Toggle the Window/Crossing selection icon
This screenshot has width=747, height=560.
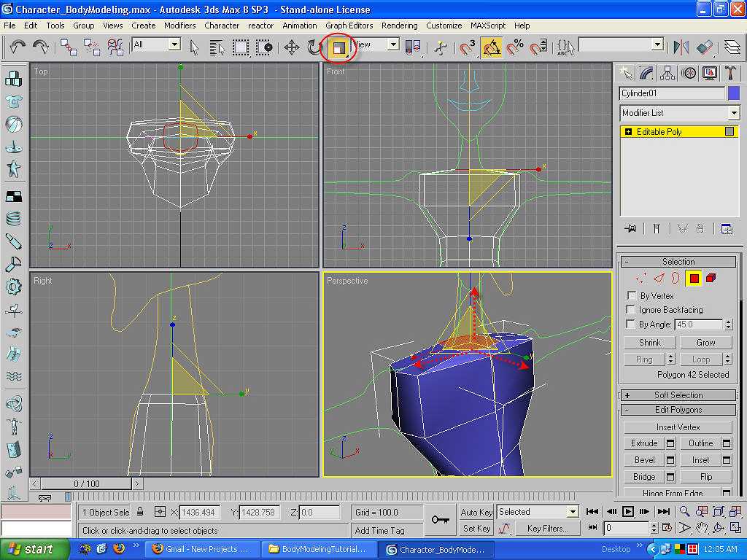(x=264, y=47)
